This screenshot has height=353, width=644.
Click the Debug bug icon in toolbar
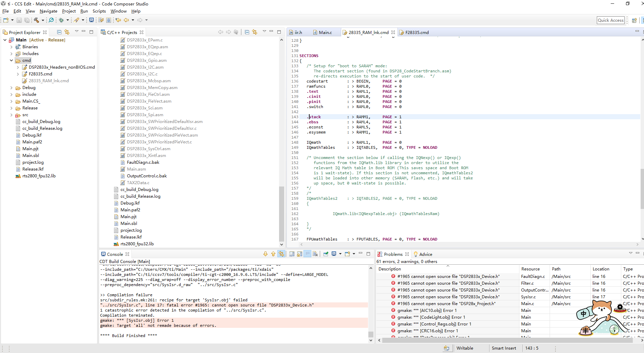61,20
